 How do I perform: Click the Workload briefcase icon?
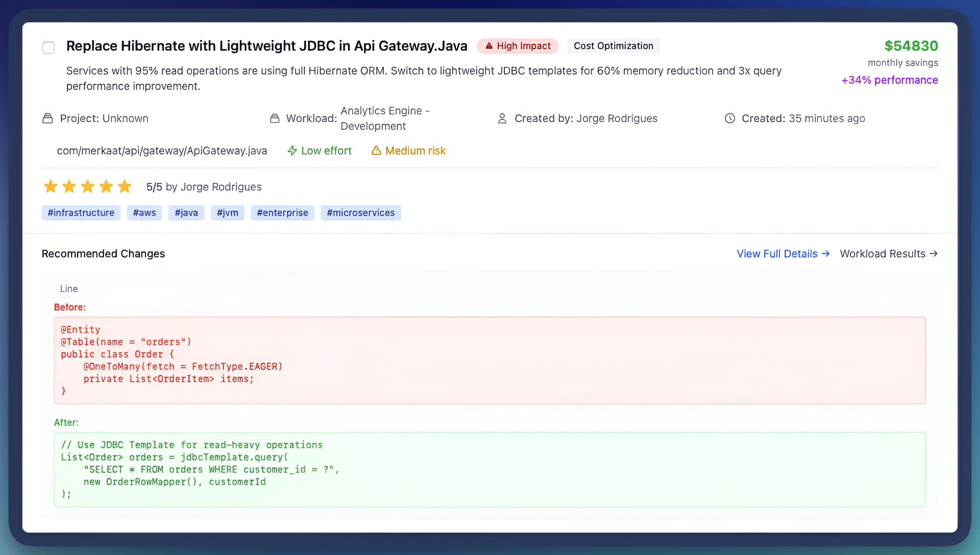[275, 118]
